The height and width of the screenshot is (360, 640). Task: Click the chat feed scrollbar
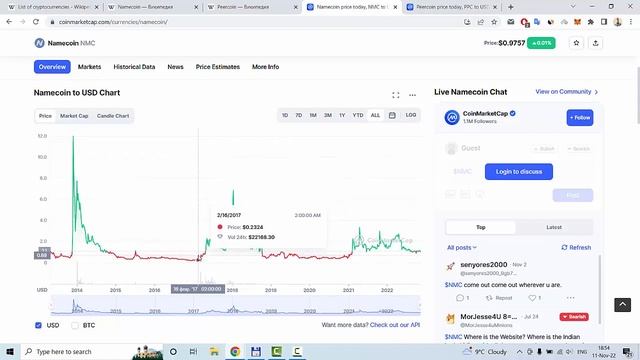(599, 289)
